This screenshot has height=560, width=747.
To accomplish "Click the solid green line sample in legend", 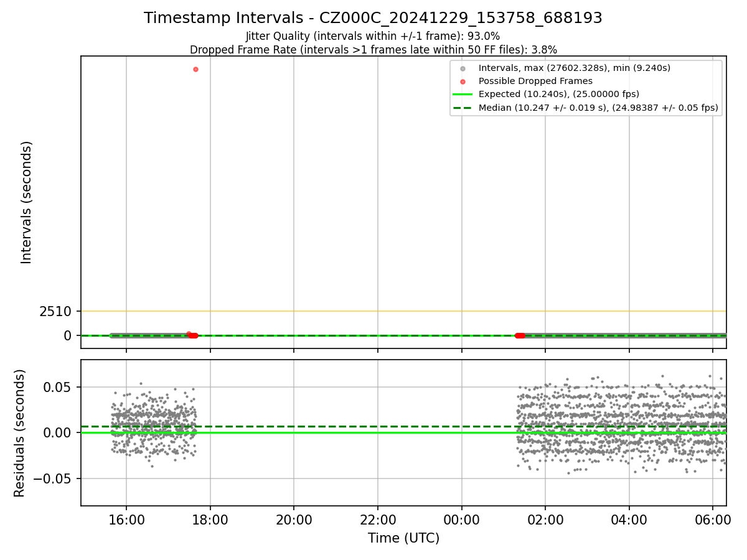I will point(462,95).
